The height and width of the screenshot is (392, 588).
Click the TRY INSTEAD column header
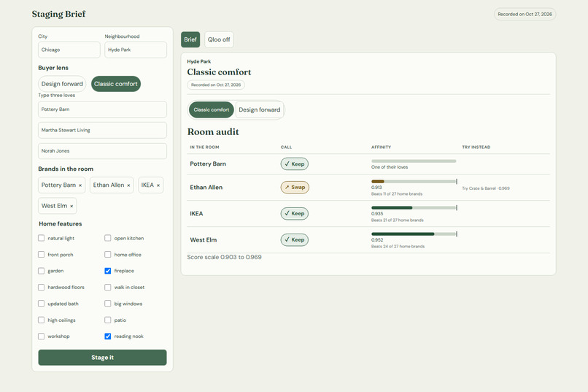pyautogui.click(x=476, y=147)
